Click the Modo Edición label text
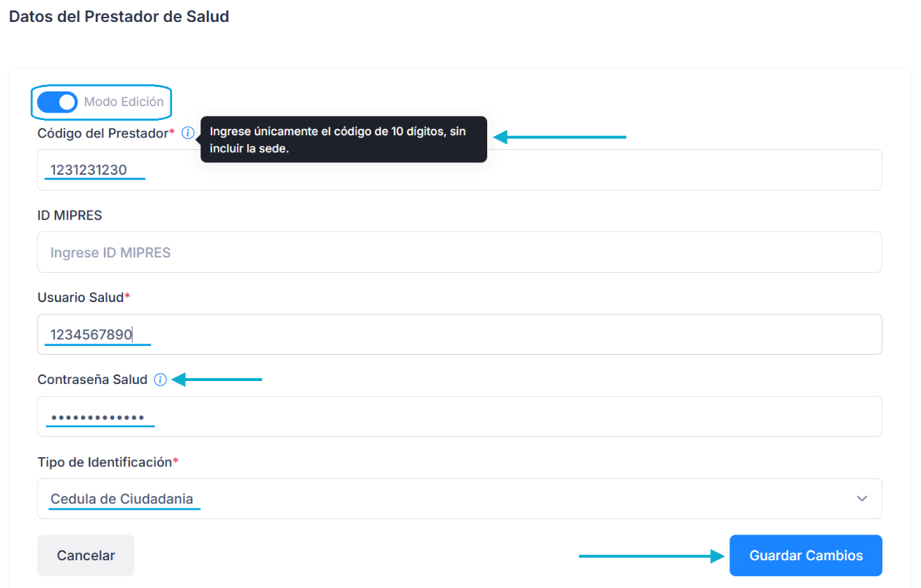 [x=124, y=102]
